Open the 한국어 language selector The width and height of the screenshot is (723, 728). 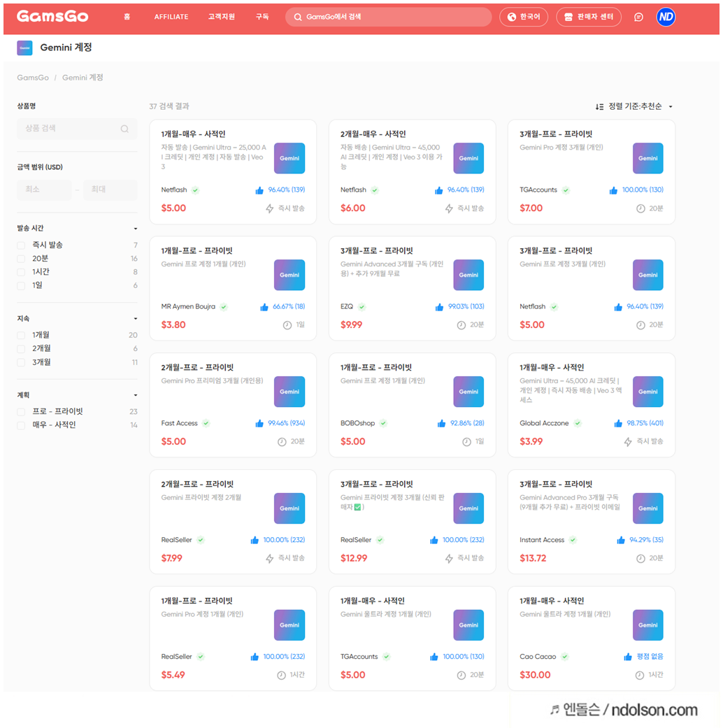point(523,17)
